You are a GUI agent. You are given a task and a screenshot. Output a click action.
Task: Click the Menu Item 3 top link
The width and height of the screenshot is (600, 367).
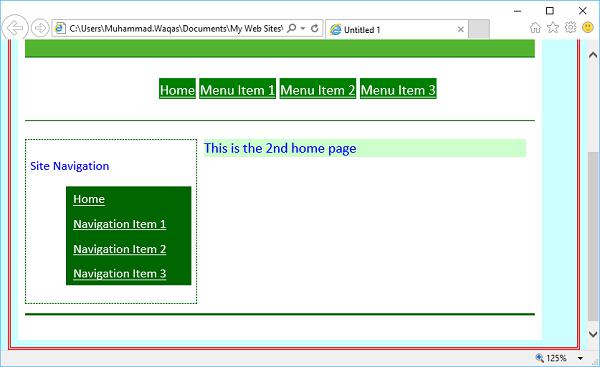(398, 90)
